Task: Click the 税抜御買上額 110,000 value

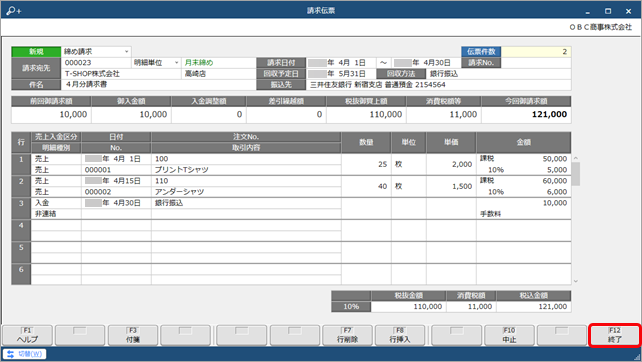Action: pos(366,115)
